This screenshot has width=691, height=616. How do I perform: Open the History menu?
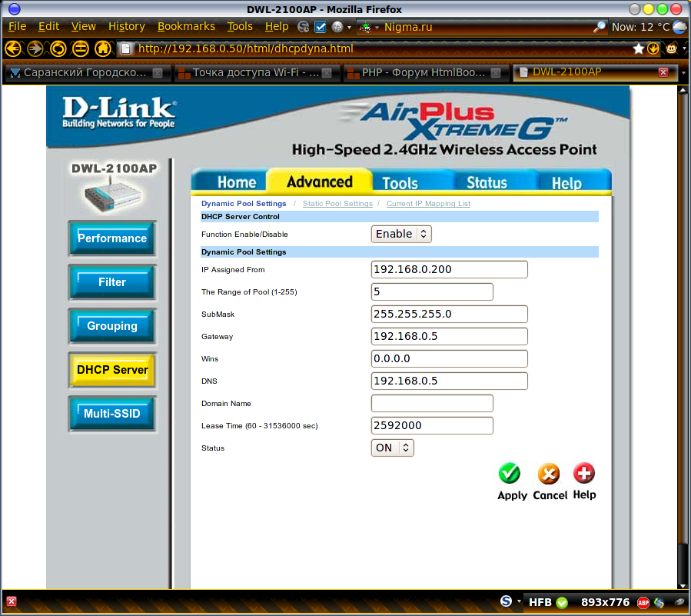[127, 27]
